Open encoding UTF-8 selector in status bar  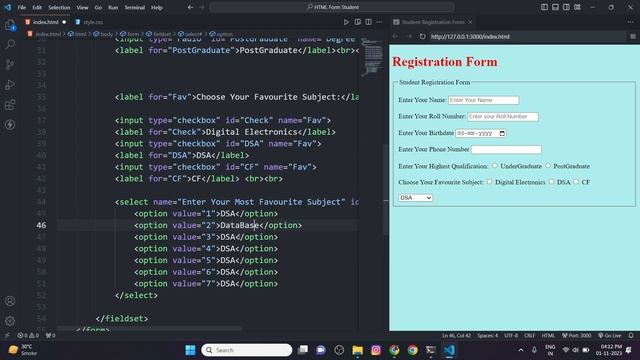511,336
